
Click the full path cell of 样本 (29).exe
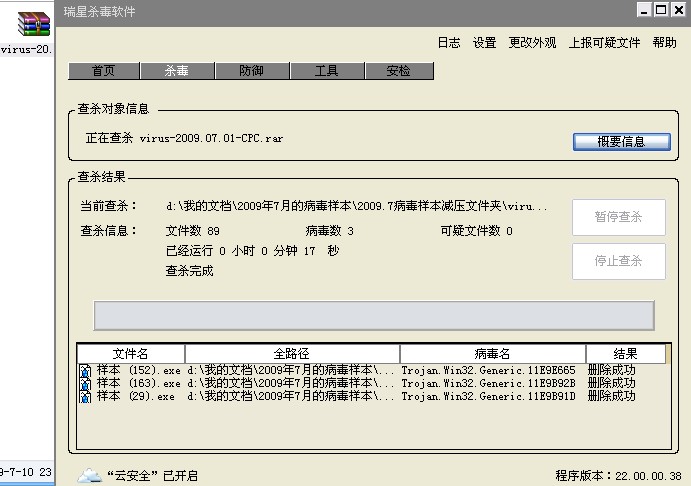pos(290,396)
